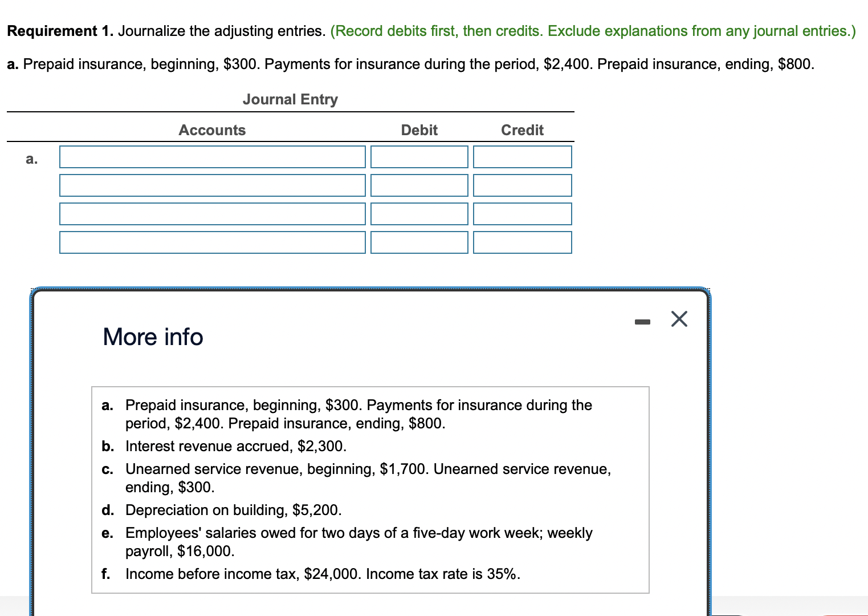Click the first Debit amount field
868x616 pixels.
tap(419, 157)
